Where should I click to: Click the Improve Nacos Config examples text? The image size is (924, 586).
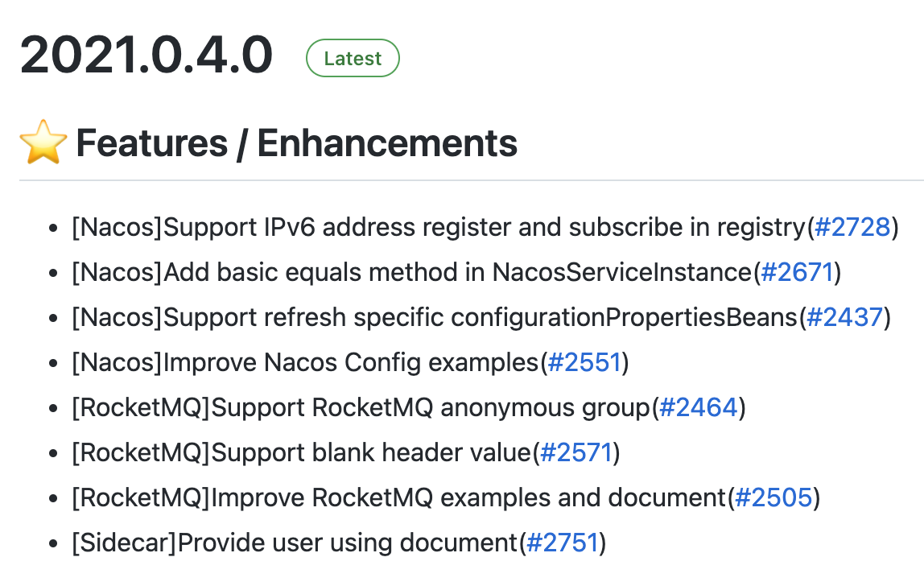point(305,363)
